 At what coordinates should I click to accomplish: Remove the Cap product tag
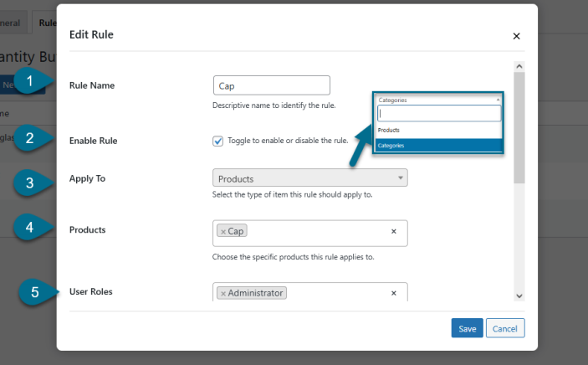pos(222,231)
